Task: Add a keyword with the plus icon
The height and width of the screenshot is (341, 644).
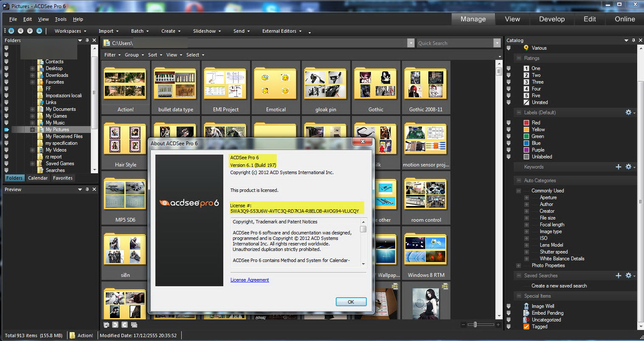Action: click(x=619, y=167)
